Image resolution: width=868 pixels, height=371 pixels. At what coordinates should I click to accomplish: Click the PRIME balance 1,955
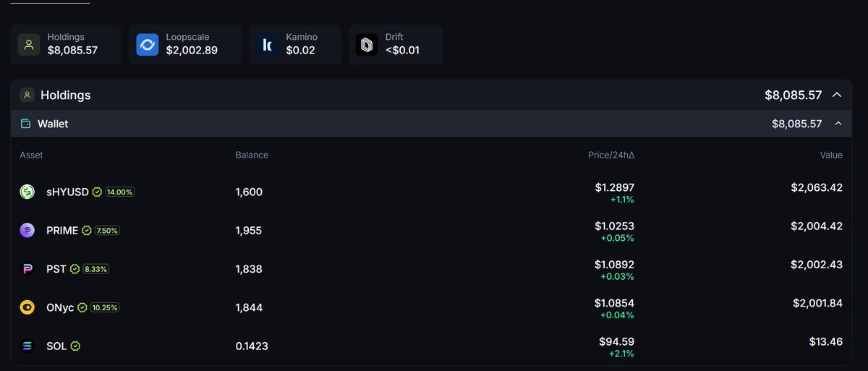coord(249,231)
